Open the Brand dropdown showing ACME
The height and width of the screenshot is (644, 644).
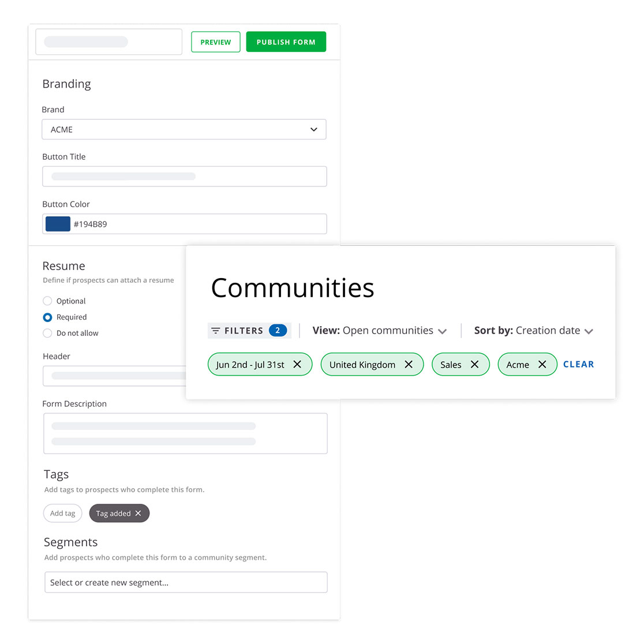pos(184,129)
